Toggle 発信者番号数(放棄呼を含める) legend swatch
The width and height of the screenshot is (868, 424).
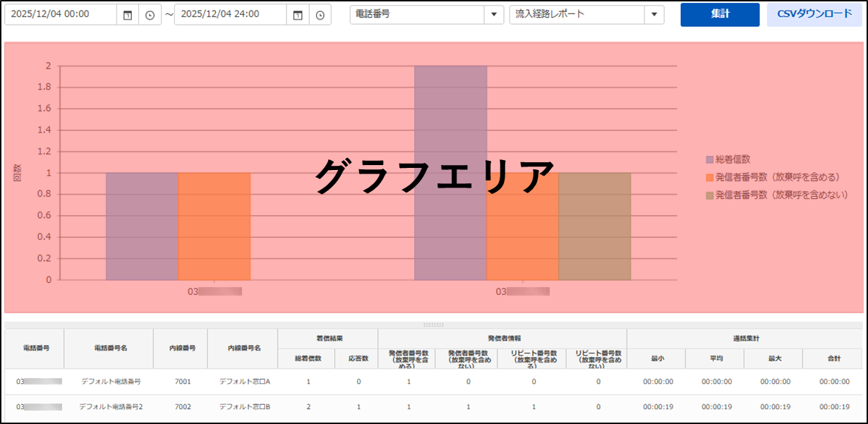click(x=709, y=178)
